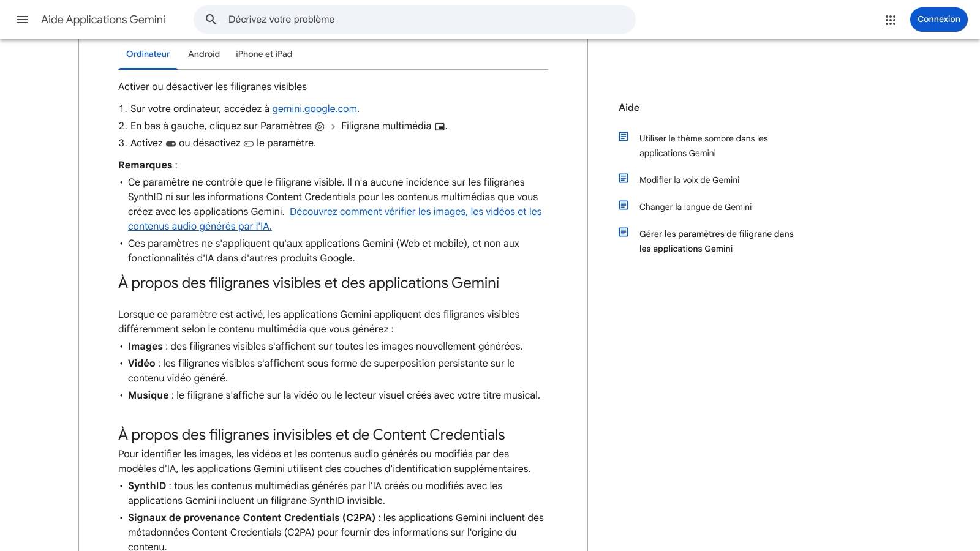This screenshot has height=551, width=980.
Task: Open Modifier la voix de Gemini article
Action: 689,180
